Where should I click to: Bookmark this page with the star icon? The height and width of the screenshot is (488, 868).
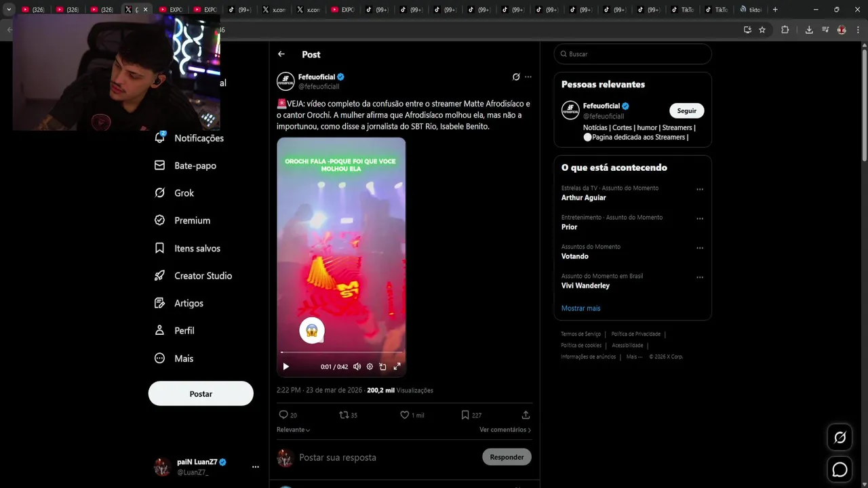tap(762, 30)
